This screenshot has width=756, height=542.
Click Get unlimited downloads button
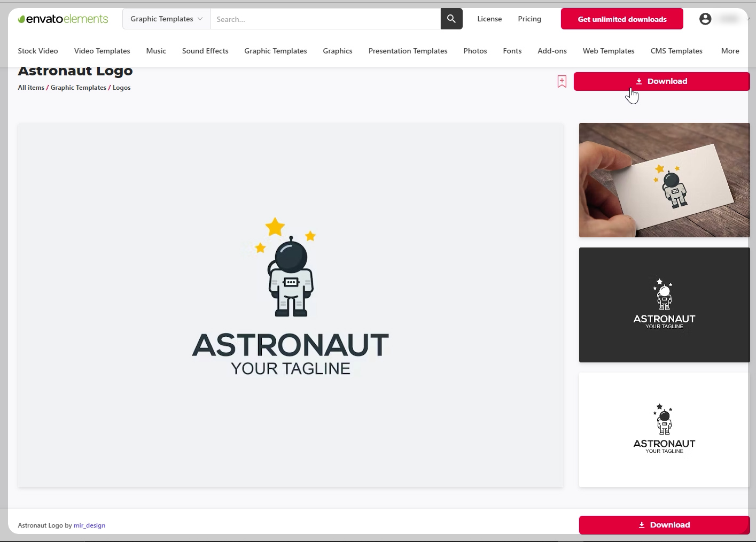(x=622, y=19)
